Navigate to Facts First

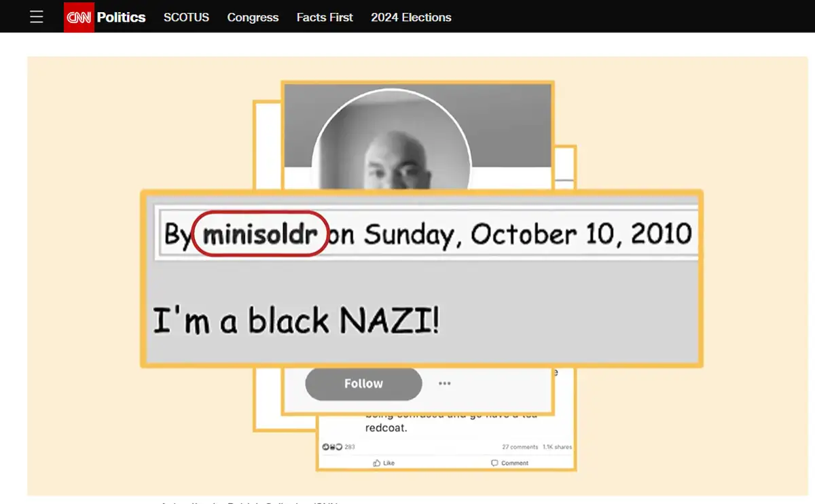(325, 17)
